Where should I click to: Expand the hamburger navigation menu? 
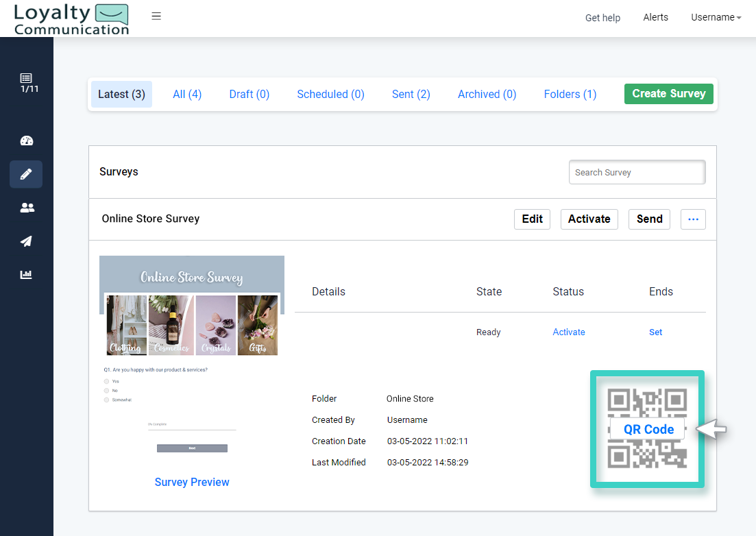156,15
